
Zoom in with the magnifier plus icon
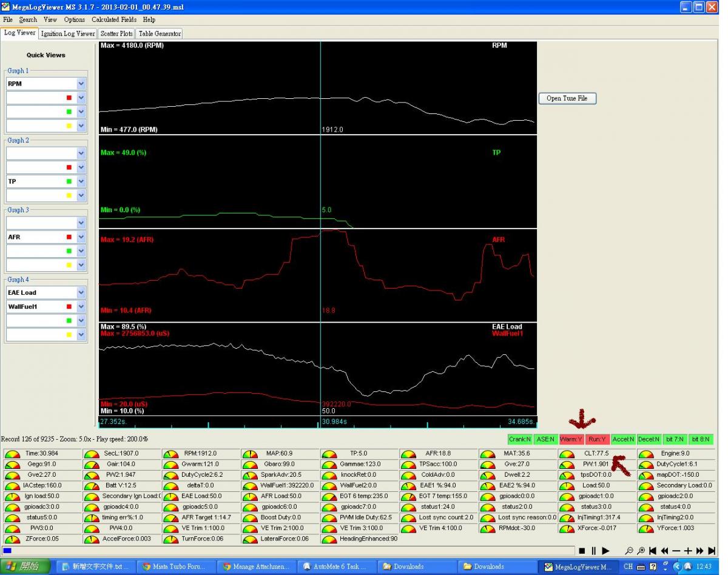(x=641, y=551)
